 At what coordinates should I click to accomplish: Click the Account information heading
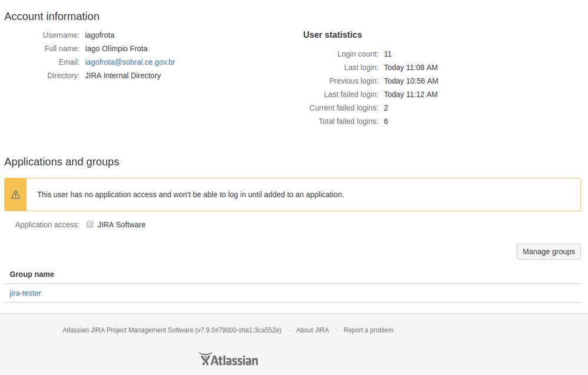click(x=52, y=16)
